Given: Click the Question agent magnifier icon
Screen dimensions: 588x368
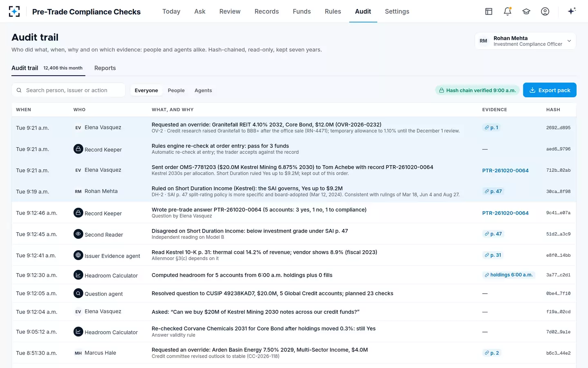Looking at the screenshot, I should tap(78, 293).
